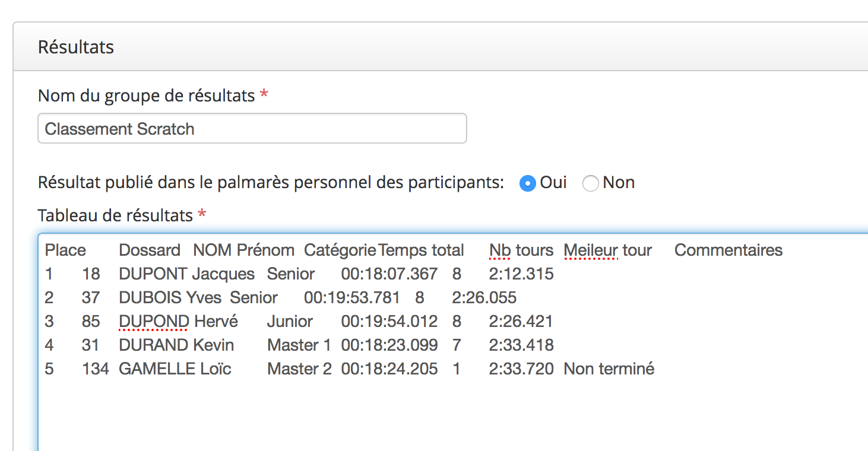Click the best lap 2:26.055
Viewport: 868px width, 451px height.
tap(484, 298)
